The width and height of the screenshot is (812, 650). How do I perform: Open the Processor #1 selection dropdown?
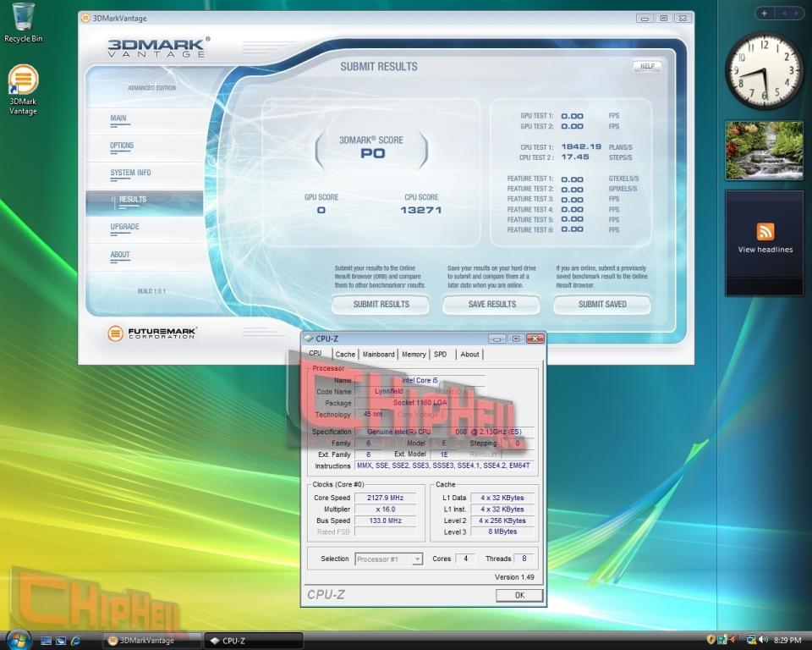[x=389, y=559]
